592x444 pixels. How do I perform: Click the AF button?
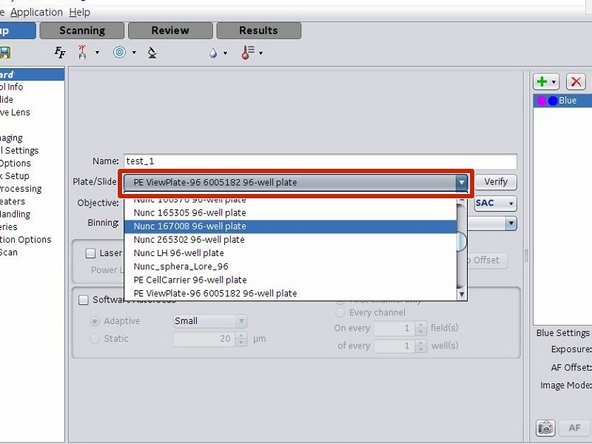[574, 428]
